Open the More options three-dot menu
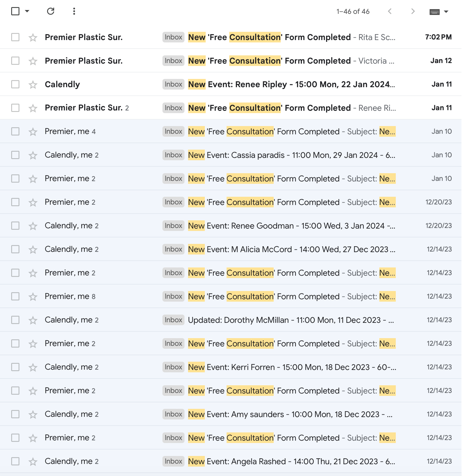The width and height of the screenshot is (462, 476). point(74,11)
